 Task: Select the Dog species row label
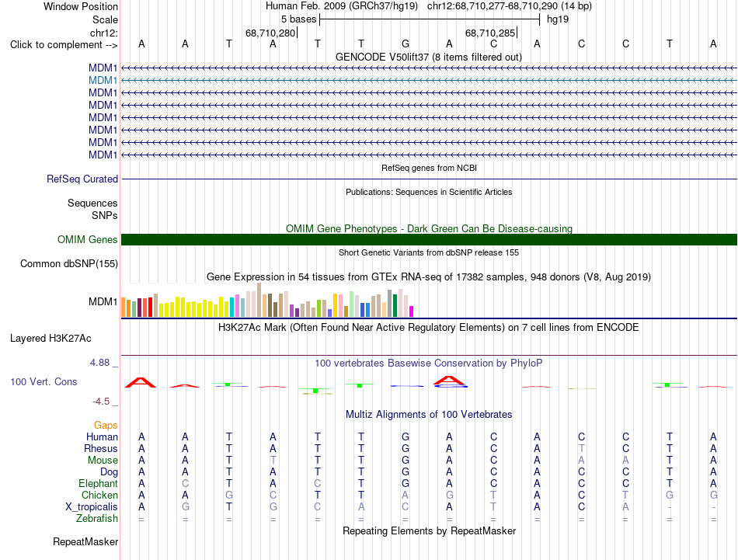coord(109,472)
